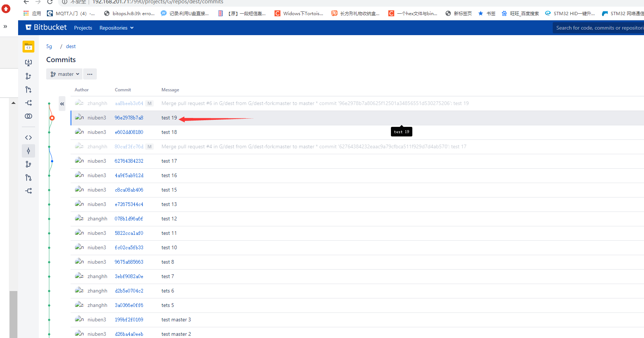
Task: Open the Source browser sidebar icon
Action: (x=28, y=137)
